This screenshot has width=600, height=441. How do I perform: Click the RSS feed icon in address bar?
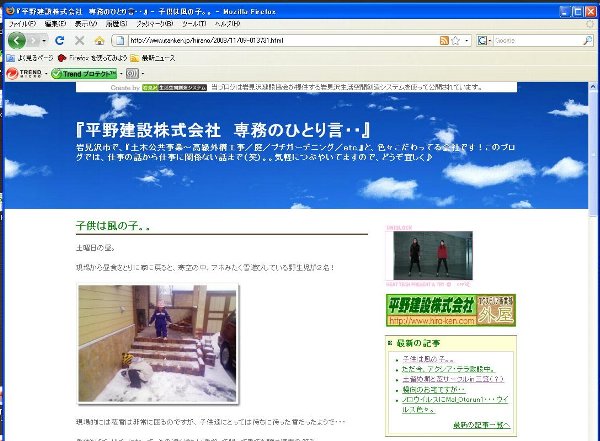(x=444, y=40)
